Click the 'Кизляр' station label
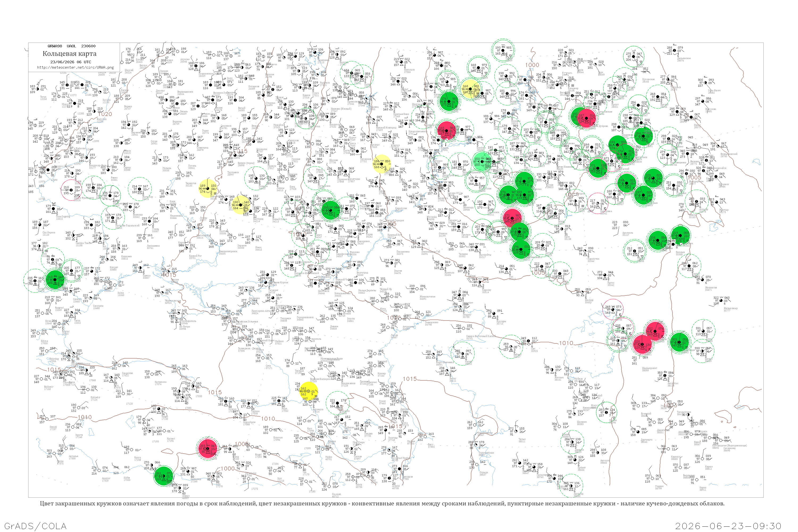798x532 pixels. 381,373
